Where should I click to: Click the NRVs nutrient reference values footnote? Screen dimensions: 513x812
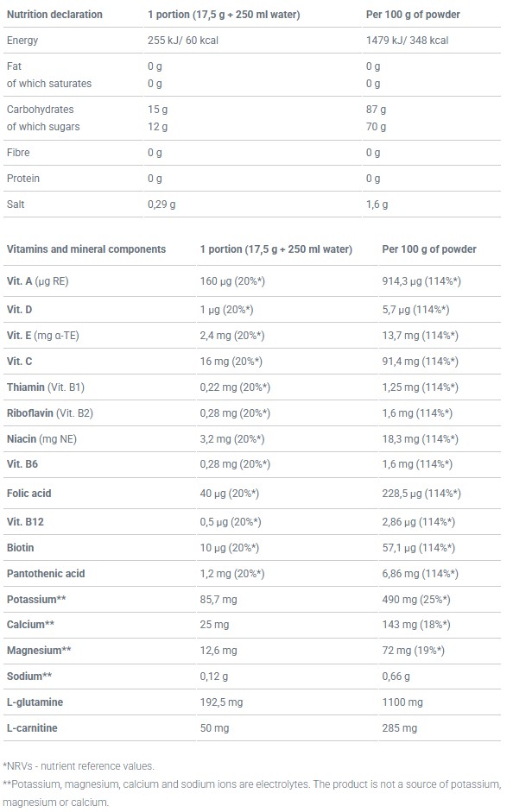tap(79, 766)
